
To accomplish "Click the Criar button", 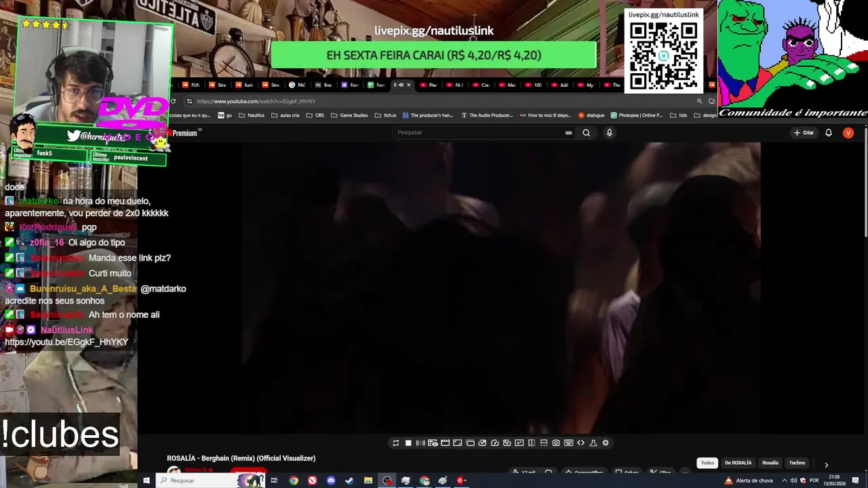I will pos(804,133).
